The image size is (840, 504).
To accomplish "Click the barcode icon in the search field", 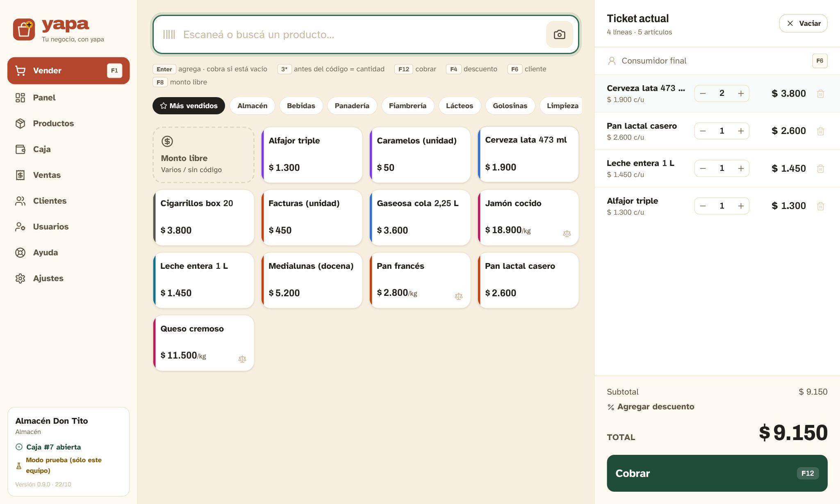I will click(169, 34).
